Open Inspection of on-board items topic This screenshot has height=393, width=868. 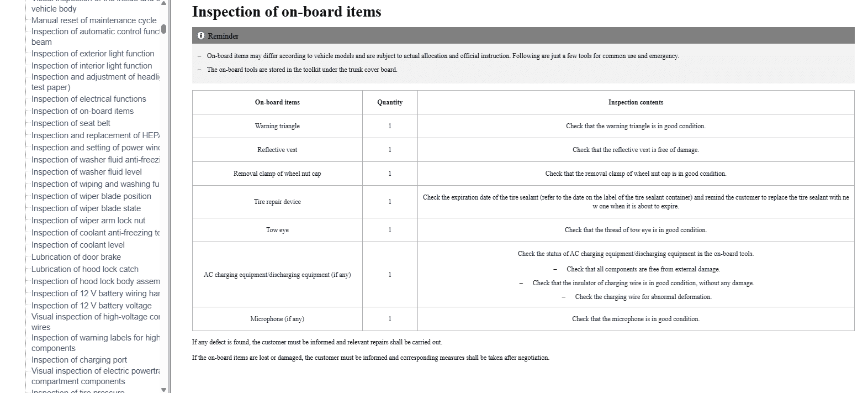(82, 111)
